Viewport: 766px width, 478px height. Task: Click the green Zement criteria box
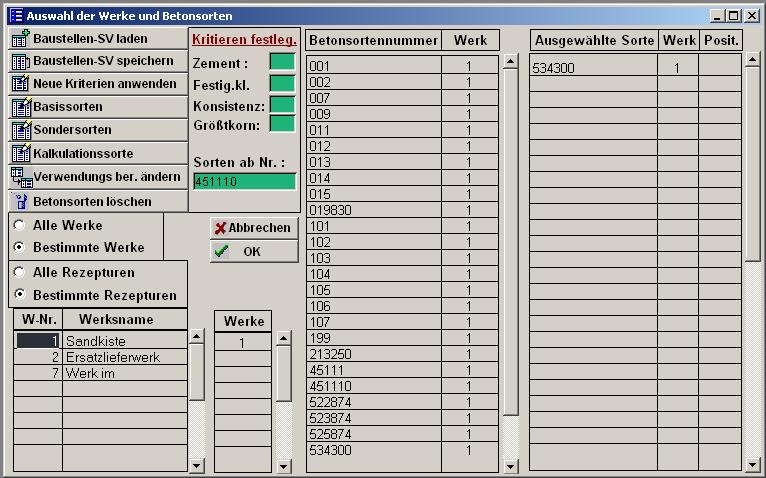pyautogui.click(x=282, y=63)
